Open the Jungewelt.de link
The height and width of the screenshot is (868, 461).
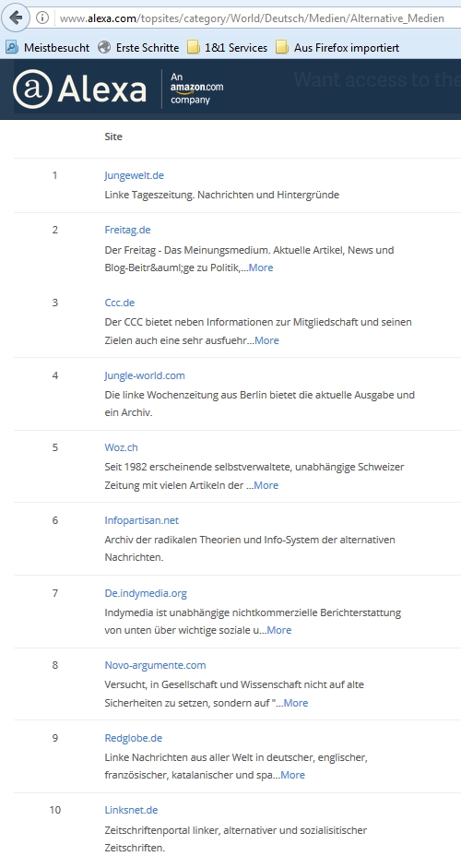click(x=134, y=175)
